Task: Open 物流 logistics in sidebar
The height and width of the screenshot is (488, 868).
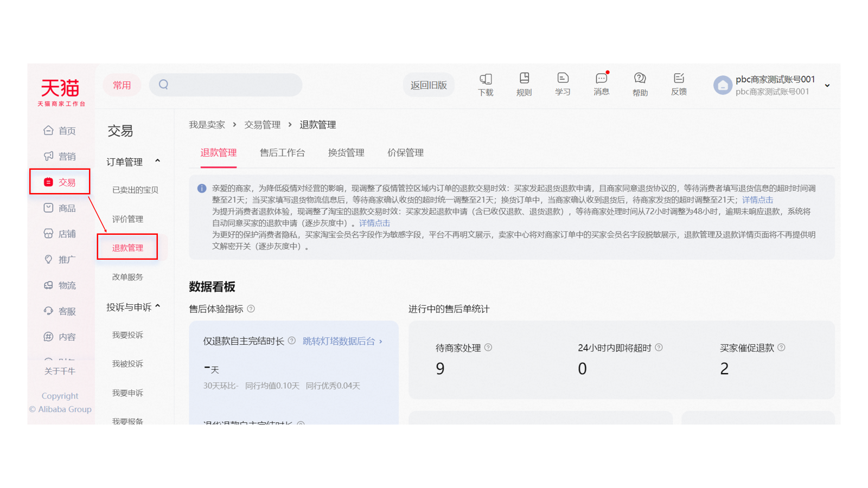Action: point(60,285)
